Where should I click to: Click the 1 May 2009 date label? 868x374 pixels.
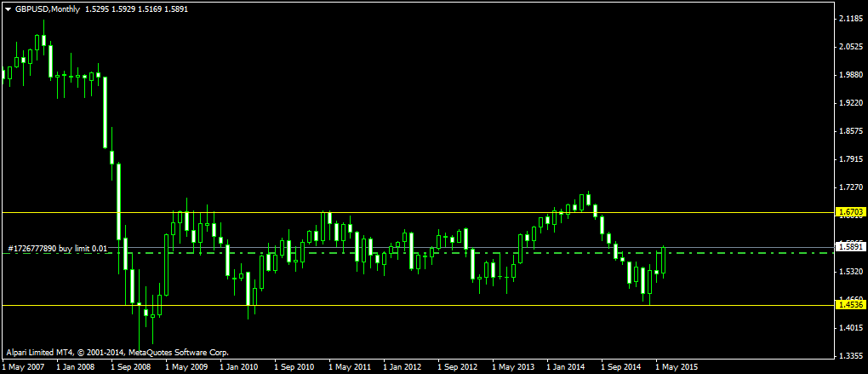pyautogui.click(x=186, y=367)
